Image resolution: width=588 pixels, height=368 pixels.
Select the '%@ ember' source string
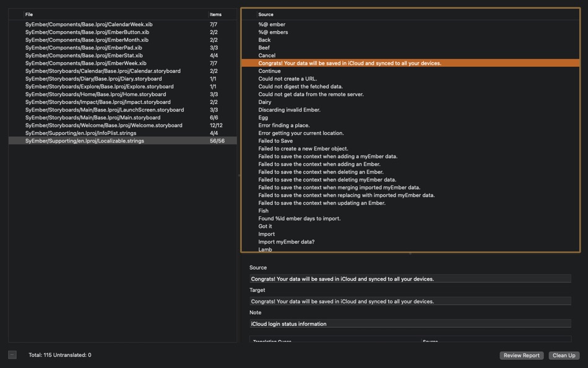(x=410, y=24)
